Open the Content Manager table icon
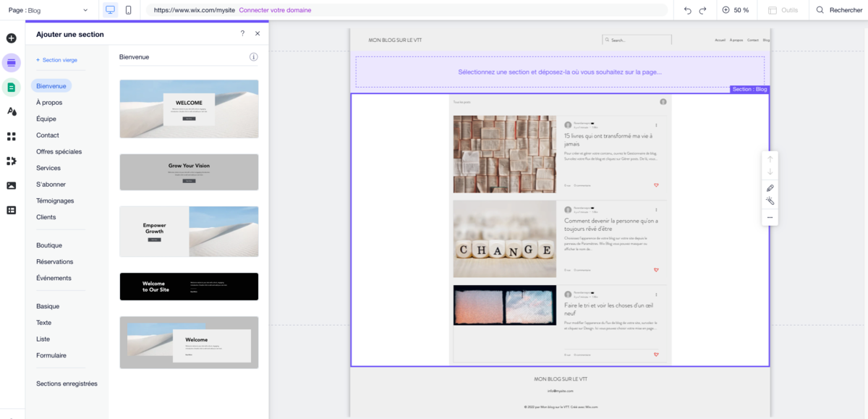Image resolution: width=868 pixels, height=419 pixels. point(11,210)
